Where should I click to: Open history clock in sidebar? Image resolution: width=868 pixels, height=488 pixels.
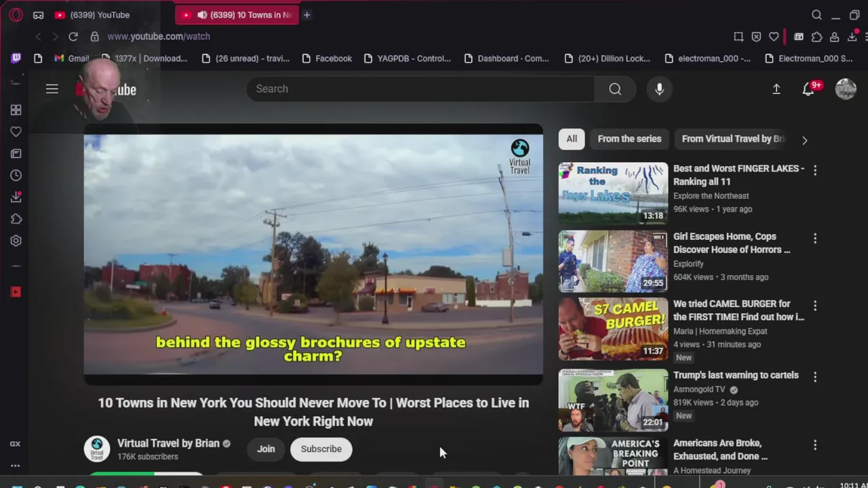(16, 176)
